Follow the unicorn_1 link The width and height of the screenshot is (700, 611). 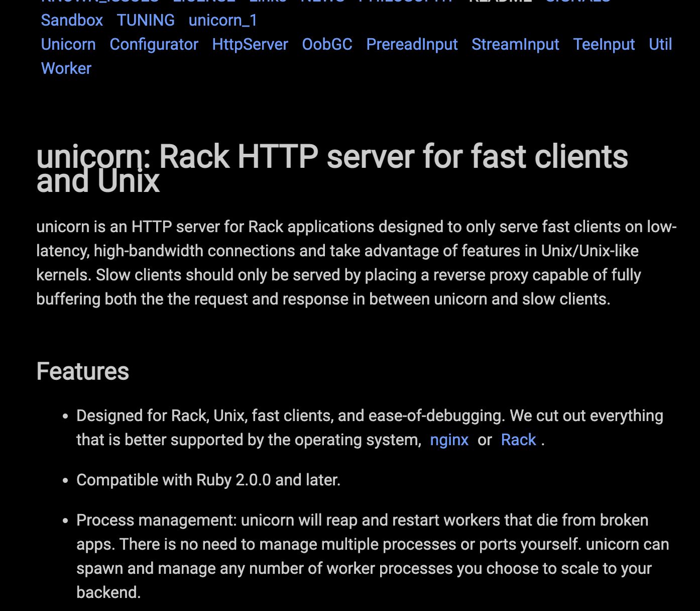point(223,20)
